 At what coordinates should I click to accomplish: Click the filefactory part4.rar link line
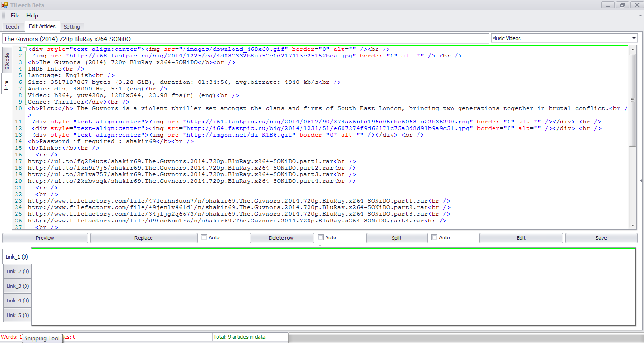coord(237,220)
